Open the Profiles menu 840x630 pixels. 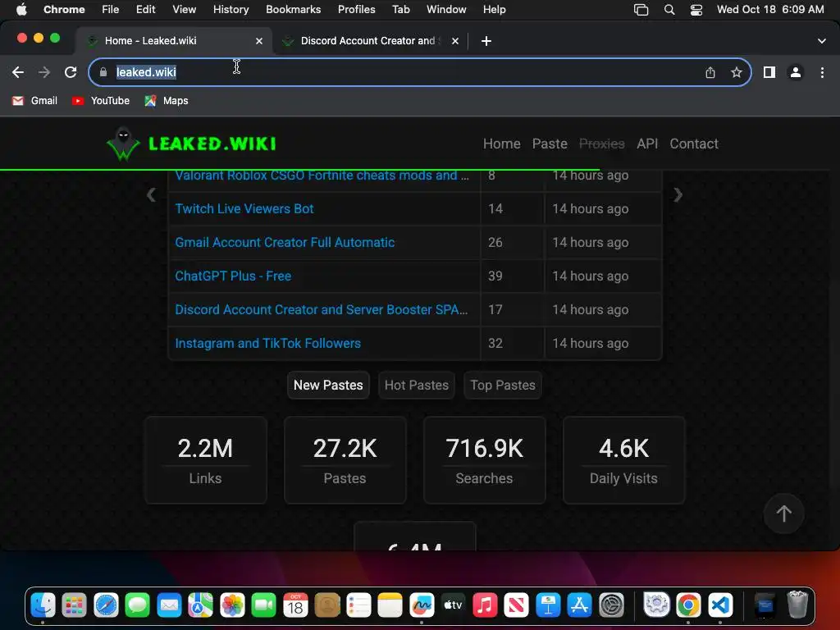(357, 10)
